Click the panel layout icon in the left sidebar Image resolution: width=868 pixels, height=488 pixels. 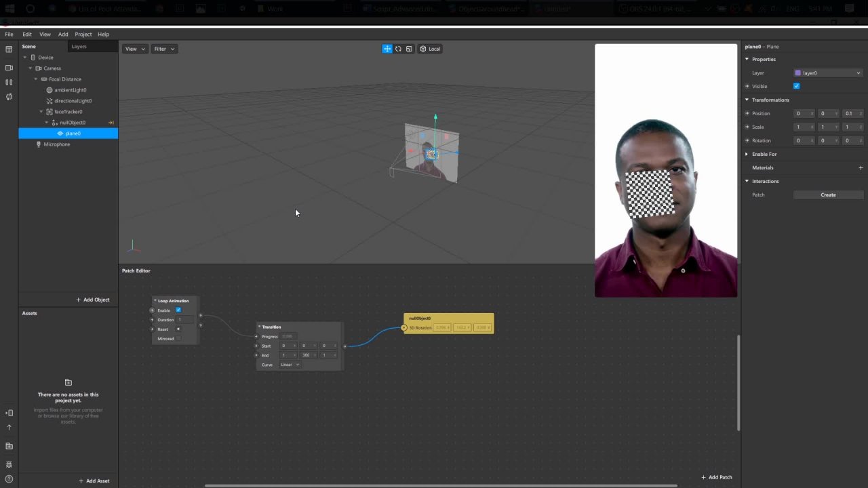click(9, 49)
